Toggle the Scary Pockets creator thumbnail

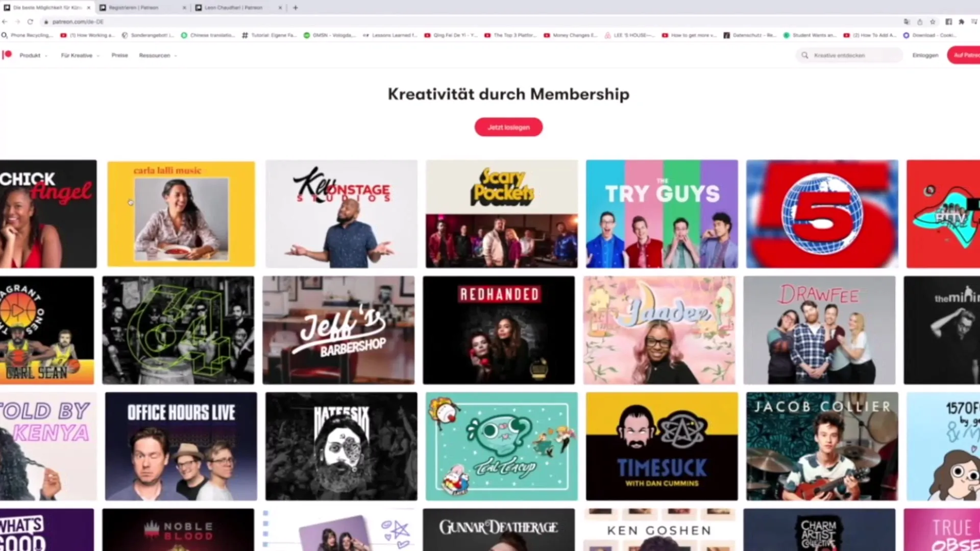pyautogui.click(x=501, y=214)
